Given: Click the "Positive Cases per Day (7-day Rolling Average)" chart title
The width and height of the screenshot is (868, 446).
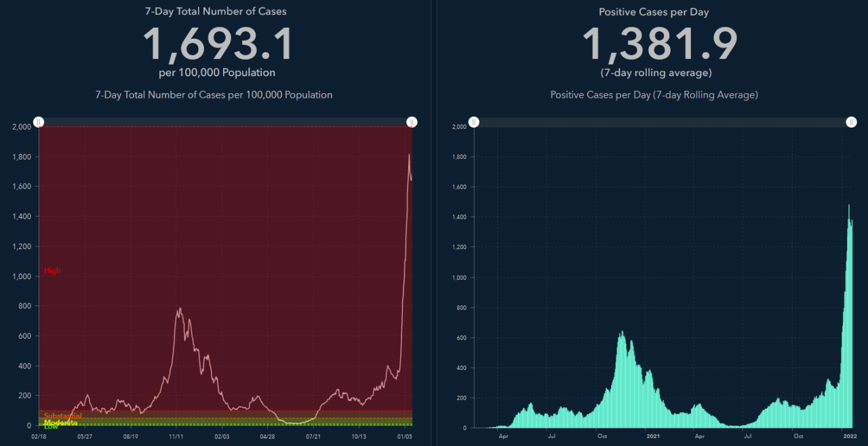Looking at the screenshot, I should point(654,95).
